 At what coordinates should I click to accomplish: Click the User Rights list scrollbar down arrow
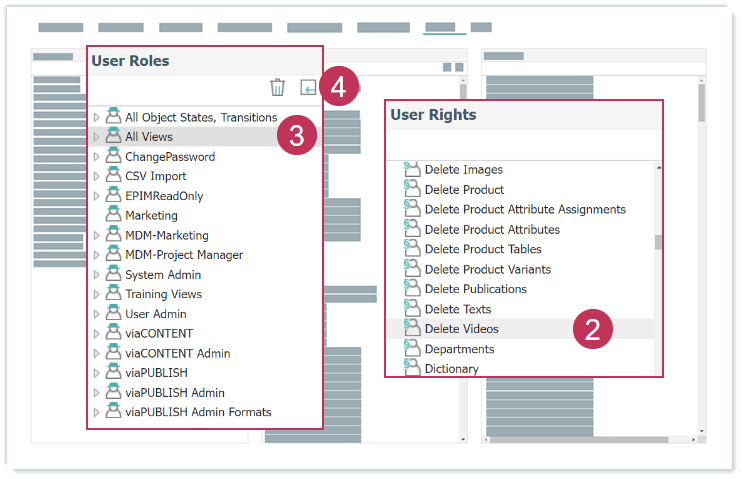658,370
